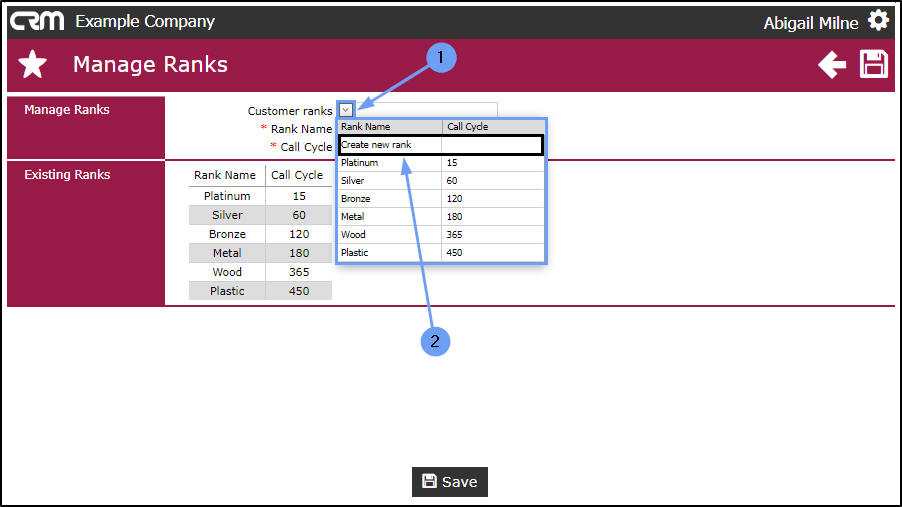This screenshot has height=507, width=902.
Task: Click the Example Company title
Action: point(145,21)
